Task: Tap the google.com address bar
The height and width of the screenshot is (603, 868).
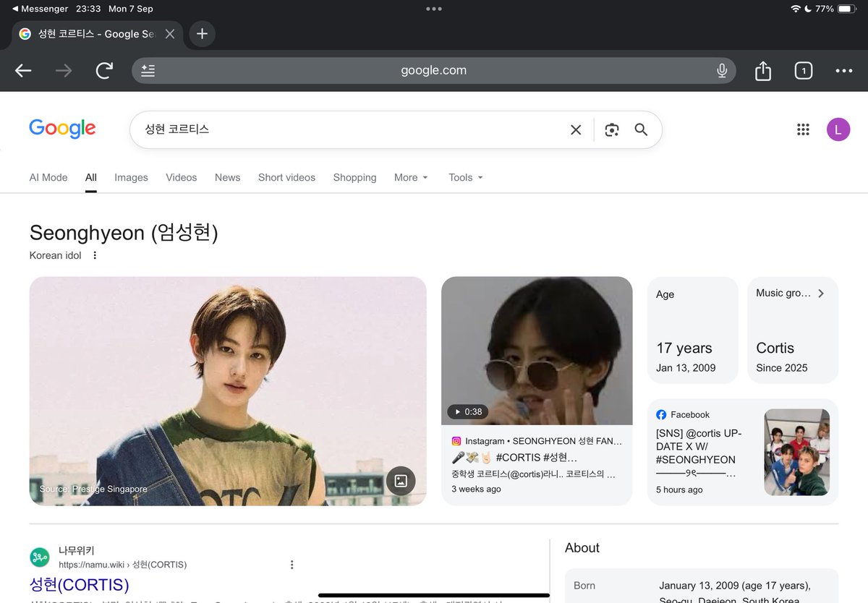Action: [434, 70]
